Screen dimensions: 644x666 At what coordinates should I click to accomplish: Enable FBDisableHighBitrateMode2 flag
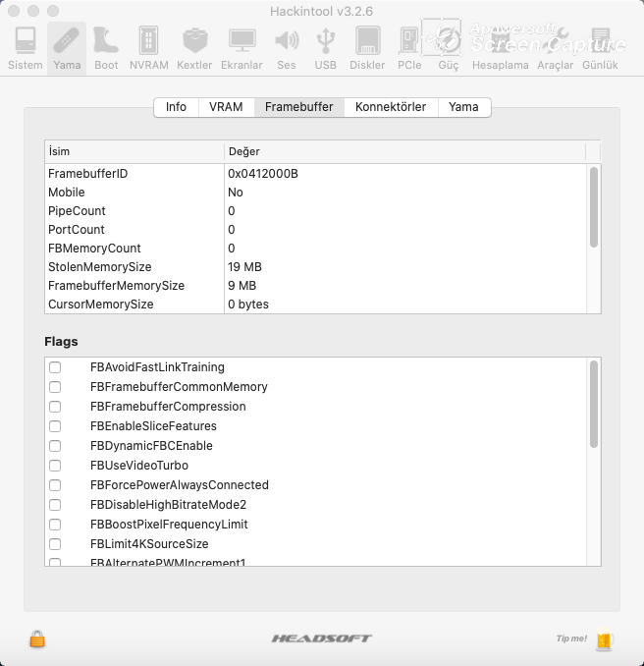55,505
